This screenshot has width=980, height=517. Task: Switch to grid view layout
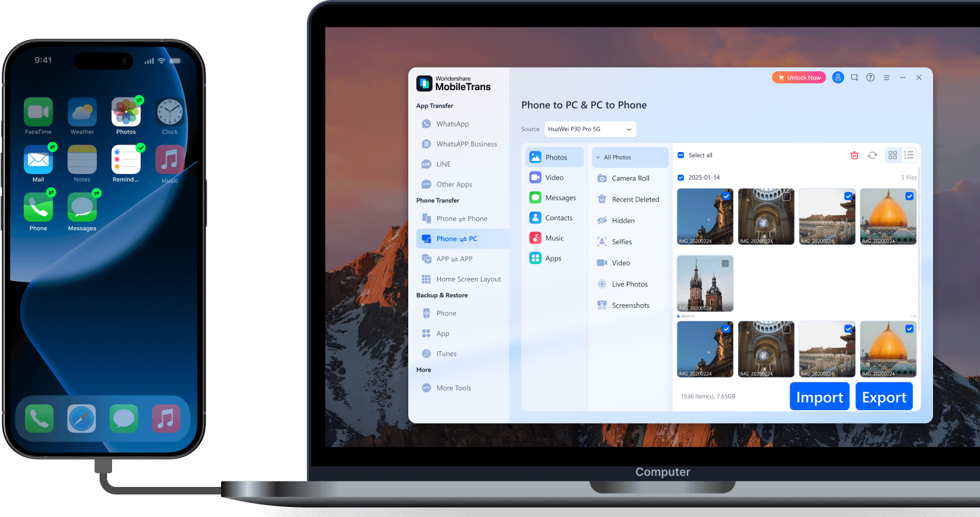[892, 155]
